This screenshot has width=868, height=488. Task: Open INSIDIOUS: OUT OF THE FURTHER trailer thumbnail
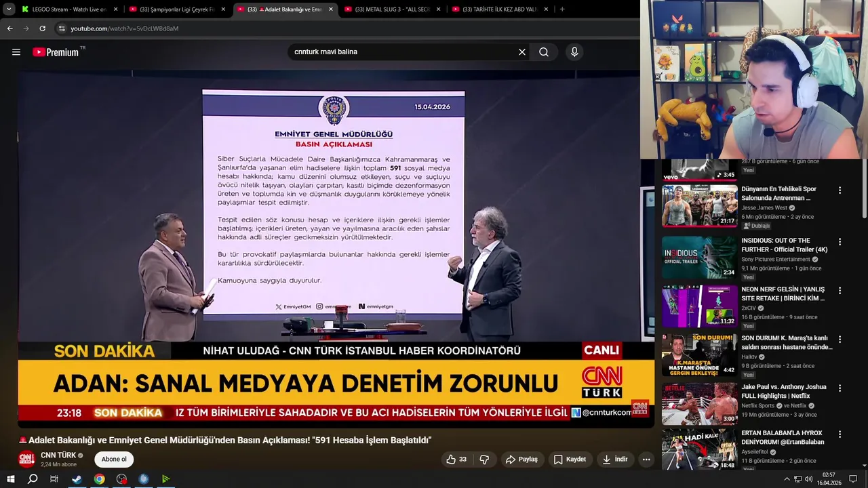point(699,257)
